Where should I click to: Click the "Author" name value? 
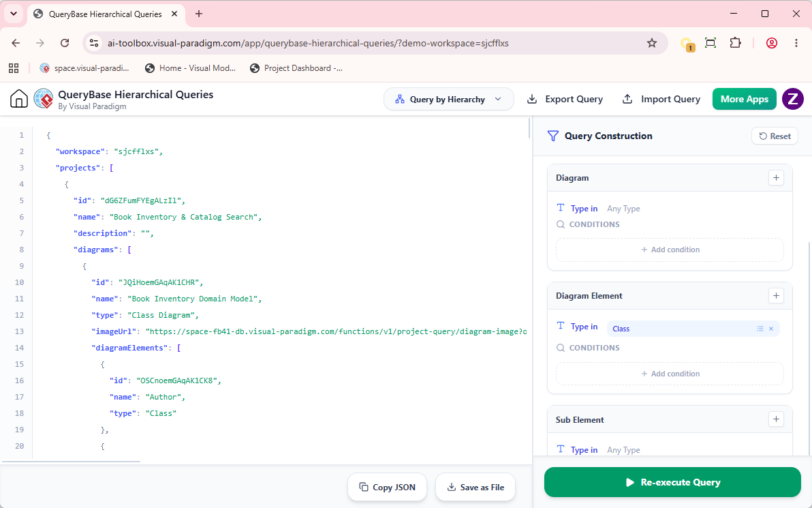163,397
